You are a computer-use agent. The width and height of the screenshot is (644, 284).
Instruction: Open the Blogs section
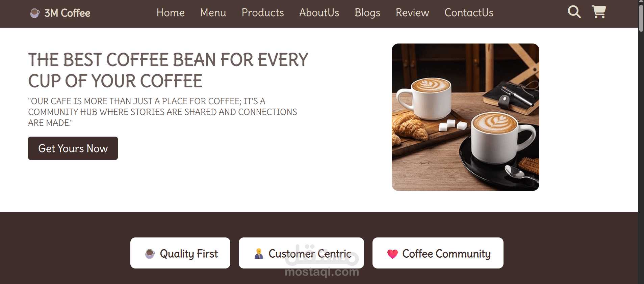(x=367, y=13)
